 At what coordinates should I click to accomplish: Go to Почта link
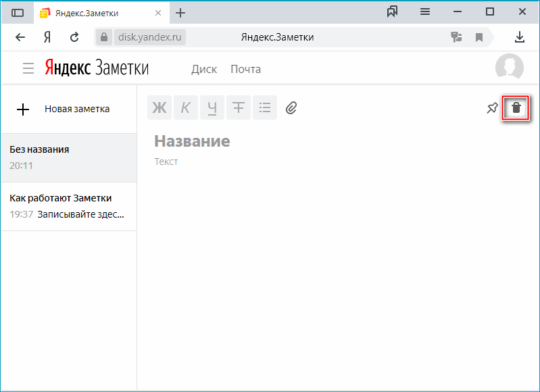(245, 69)
